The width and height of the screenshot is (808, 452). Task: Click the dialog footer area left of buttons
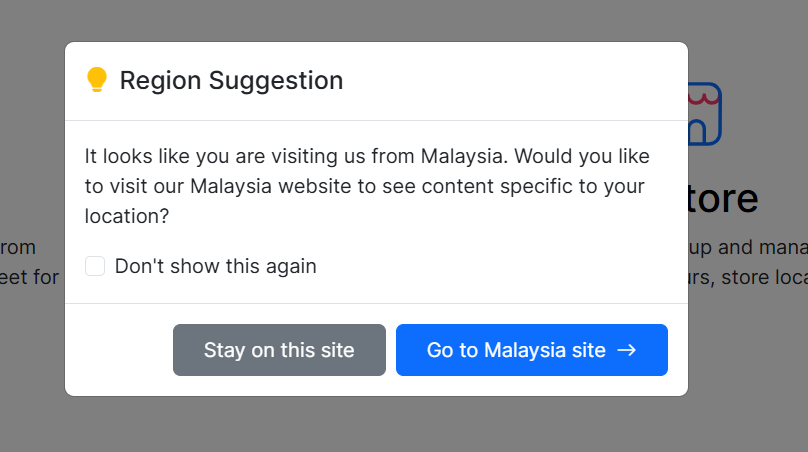119,350
